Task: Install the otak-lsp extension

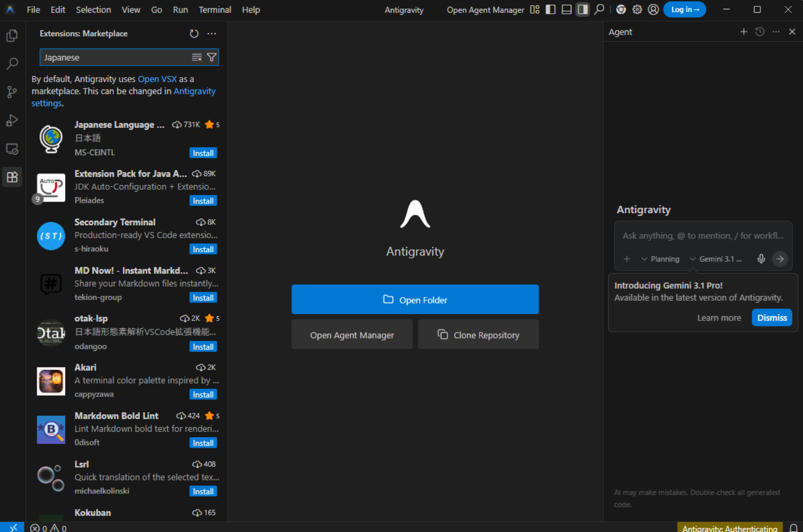Action: pyautogui.click(x=203, y=347)
